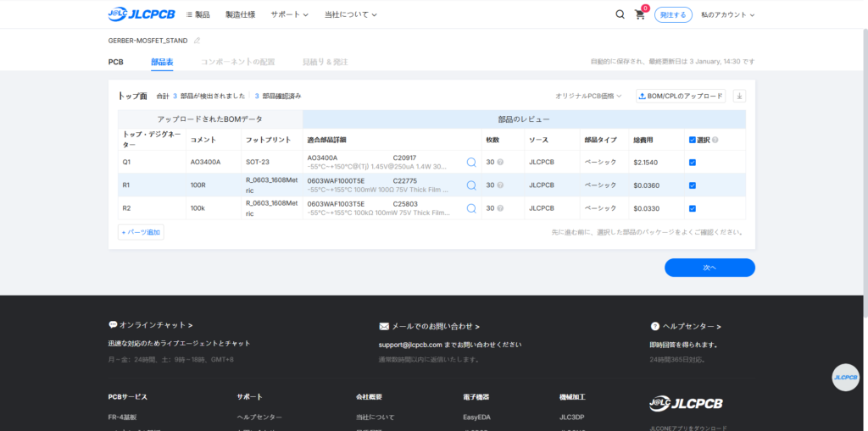Expand the 私のアカウント account menu

point(727,14)
